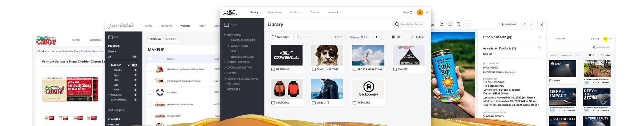The height and width of the screenshot is (126, 644).
Task: Click the Help info icon in O'Neill window
Action: (411, 12)
